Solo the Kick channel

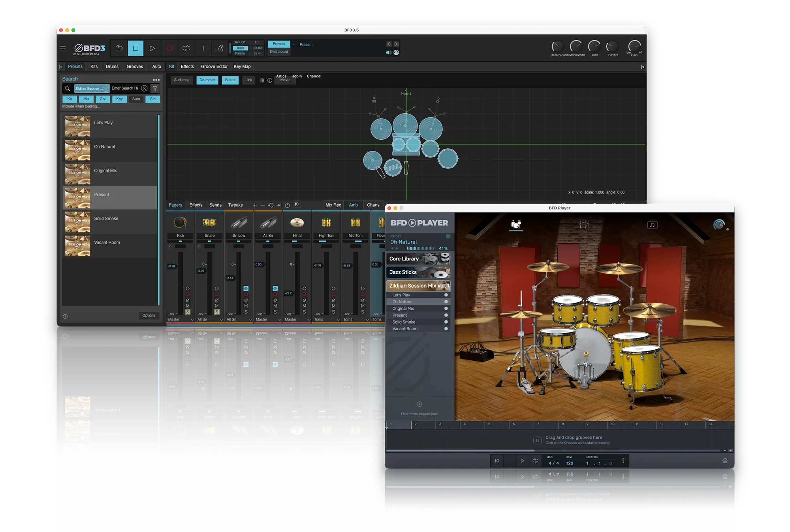click(188, 312)
